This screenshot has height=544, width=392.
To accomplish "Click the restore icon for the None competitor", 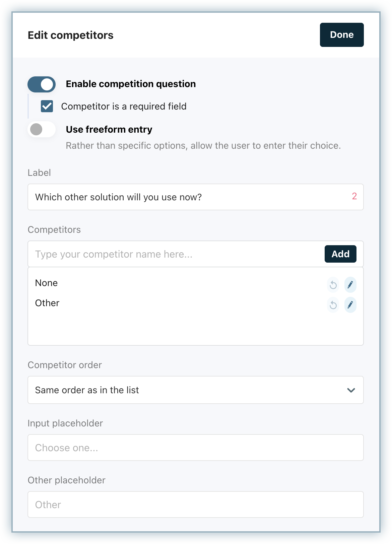I will click(333, 285).
